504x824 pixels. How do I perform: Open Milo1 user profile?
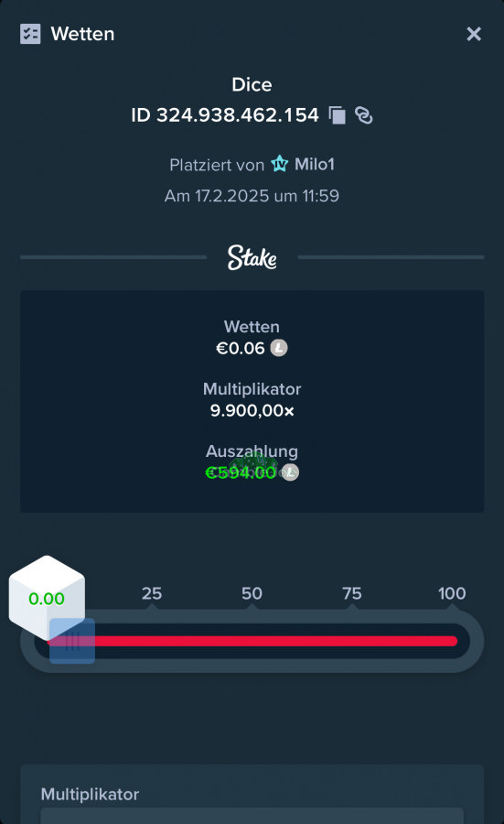point(315,165)
